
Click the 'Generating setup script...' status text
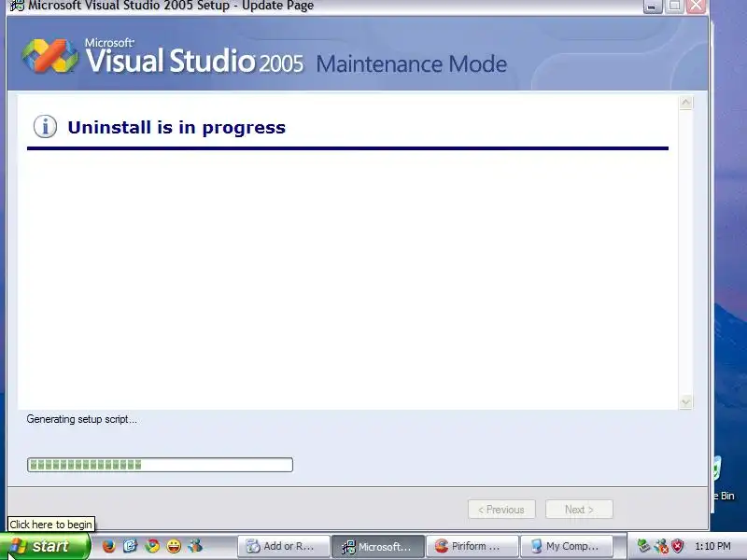point(81,419)
